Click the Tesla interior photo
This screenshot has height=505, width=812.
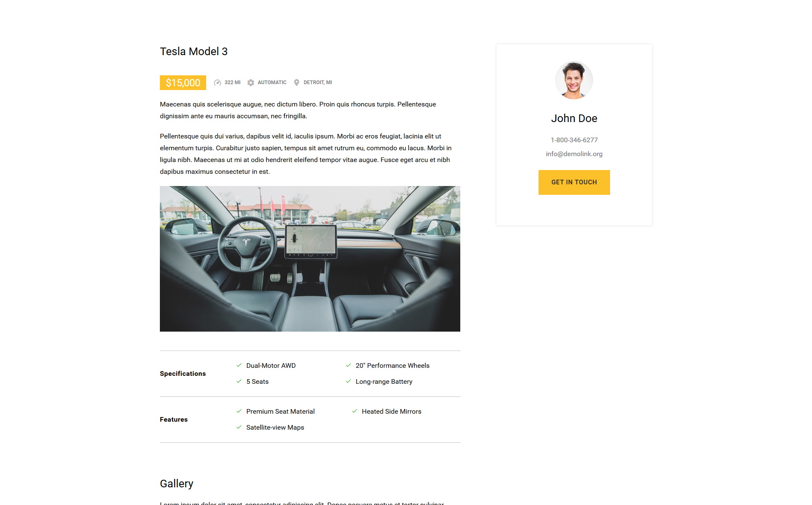(x=310, y=259)
